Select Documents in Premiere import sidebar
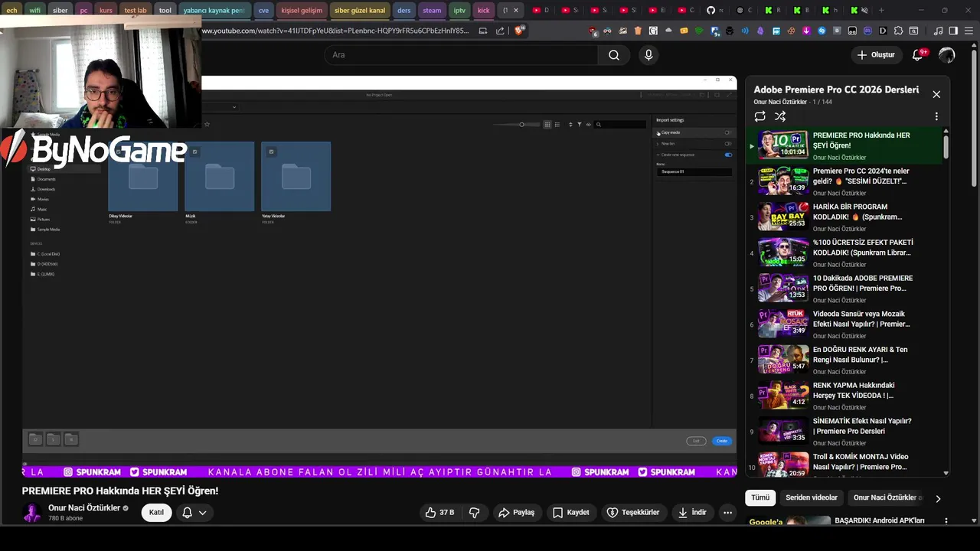 (x=46, y=179)
